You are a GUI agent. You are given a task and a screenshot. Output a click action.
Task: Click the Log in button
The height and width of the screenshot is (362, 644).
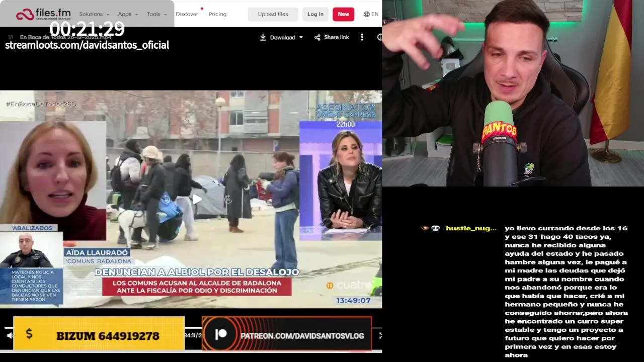[x=315, y=14]
